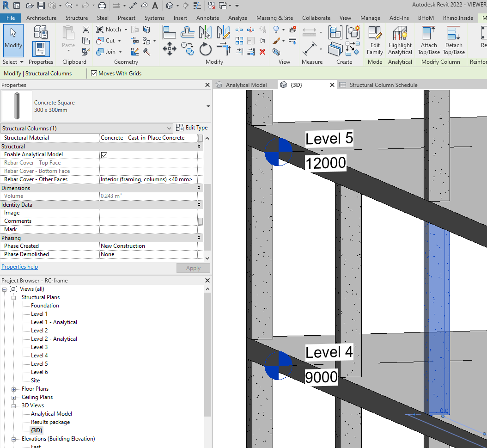Screen dimensions: 487x448
Task: Collapse the Views (all) tree node
Action: point(5,288)
